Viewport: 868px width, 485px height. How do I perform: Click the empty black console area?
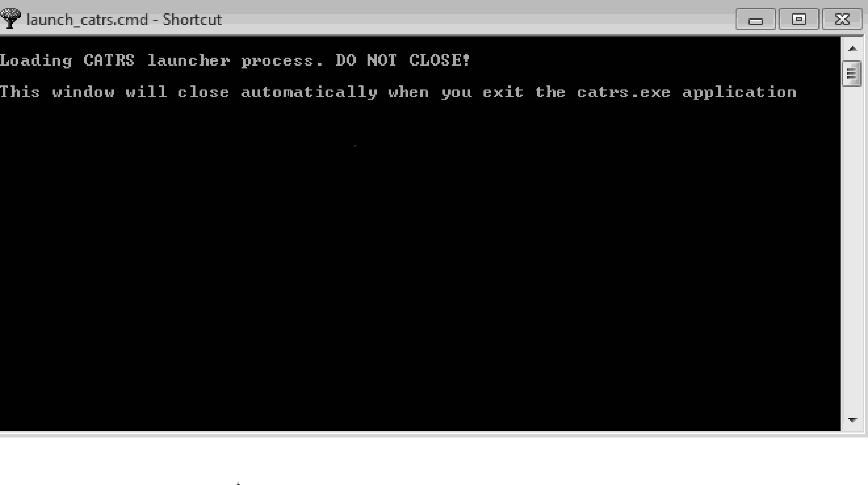click(420, 266)
